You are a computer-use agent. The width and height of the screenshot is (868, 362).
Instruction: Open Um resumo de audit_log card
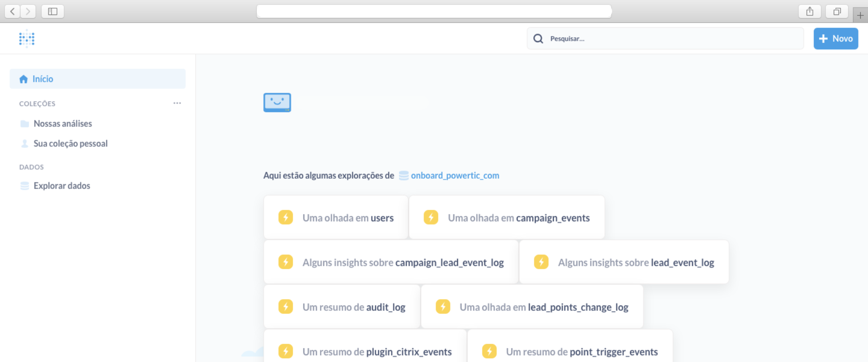point(342,307)
